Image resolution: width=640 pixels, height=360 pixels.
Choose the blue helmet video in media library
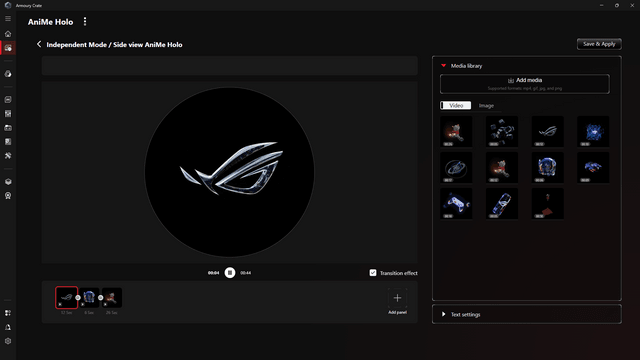[548, 167]
